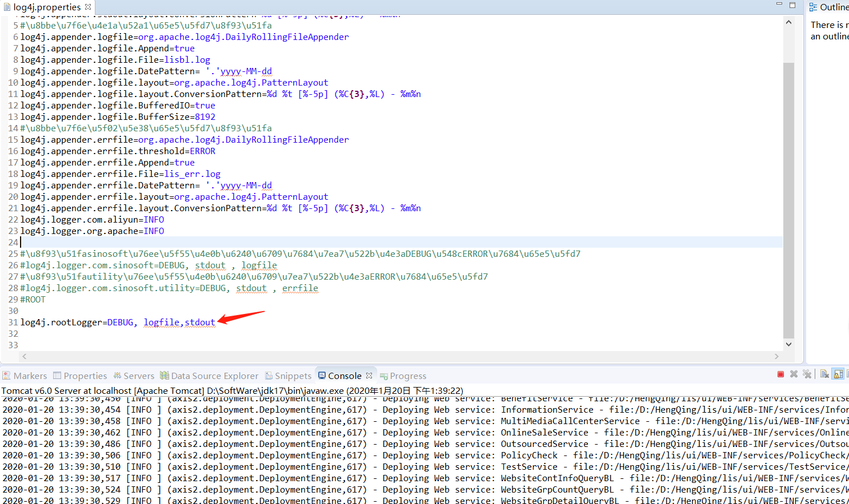Clear the console output
This screenshot has height=504, width=849.
[824, 374]
